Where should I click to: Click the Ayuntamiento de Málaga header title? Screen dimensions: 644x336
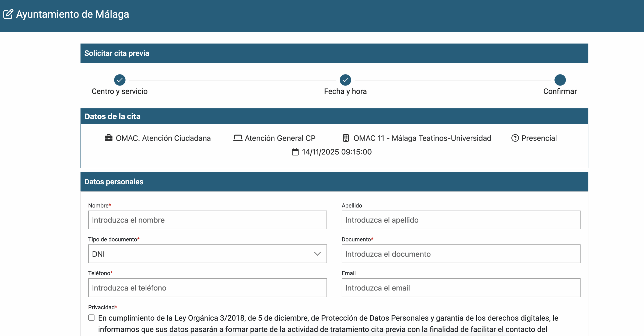pos(72,14)
